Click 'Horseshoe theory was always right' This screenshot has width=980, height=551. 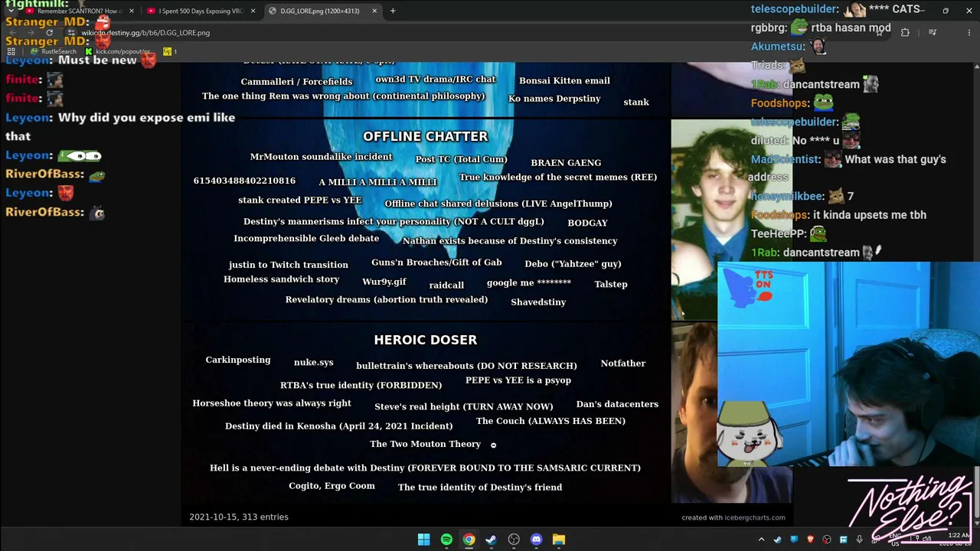tap(272, 403)
